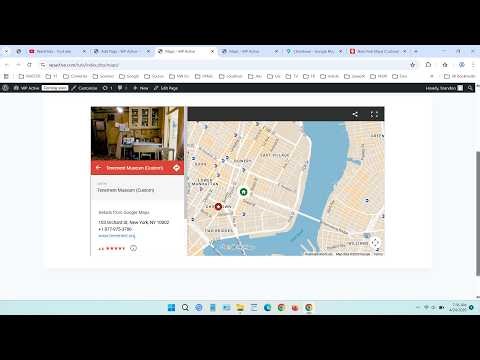Click the Coming soon badge in admin bar
The height and width of the screenshot is (360, 480).
coord(55,88)
